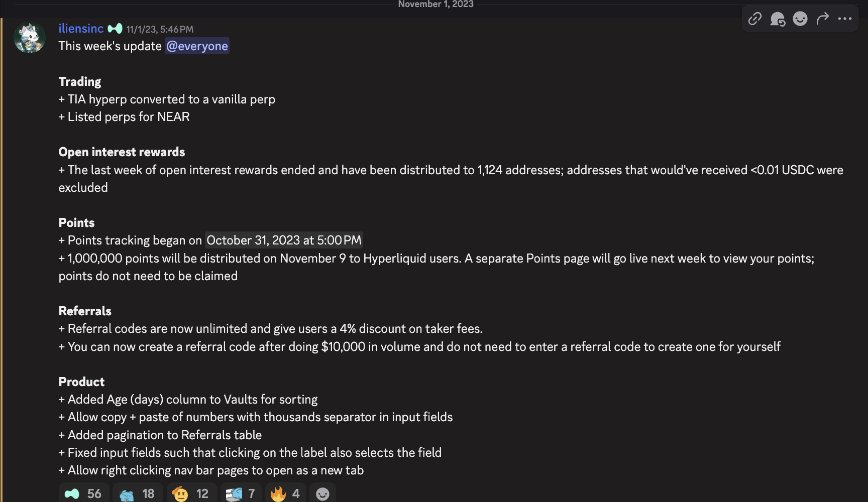Click the November 1, 2023 date divider

pyautogui.click(x=435, y=4)
